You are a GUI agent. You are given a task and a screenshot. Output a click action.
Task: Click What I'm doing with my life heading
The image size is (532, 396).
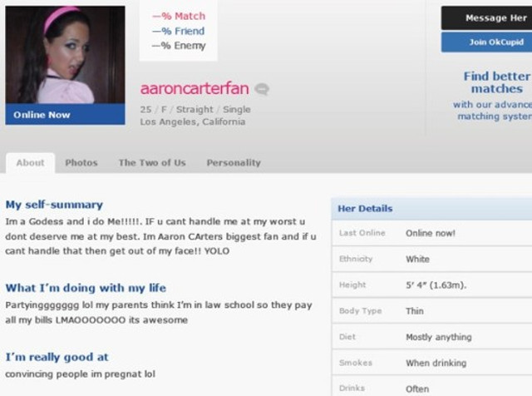(x=86, y=288)
